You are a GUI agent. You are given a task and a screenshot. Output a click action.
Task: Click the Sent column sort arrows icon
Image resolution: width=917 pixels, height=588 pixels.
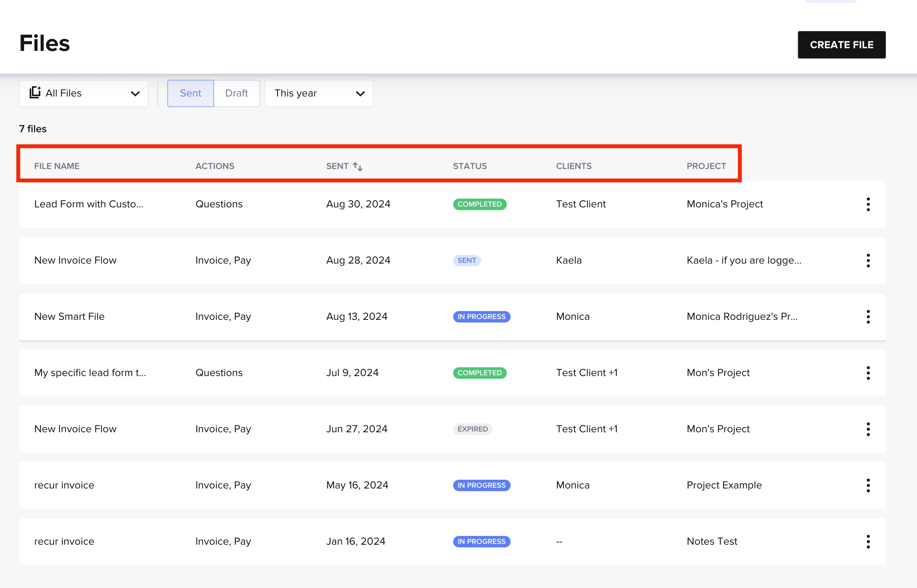point(357,166)
